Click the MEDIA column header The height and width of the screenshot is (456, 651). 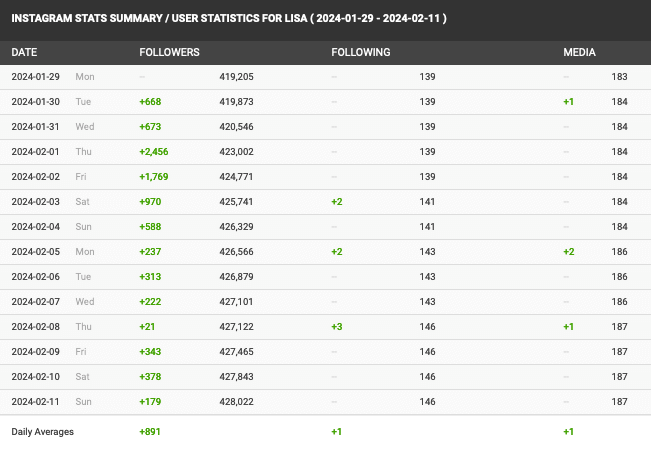[x=579, y=52]
